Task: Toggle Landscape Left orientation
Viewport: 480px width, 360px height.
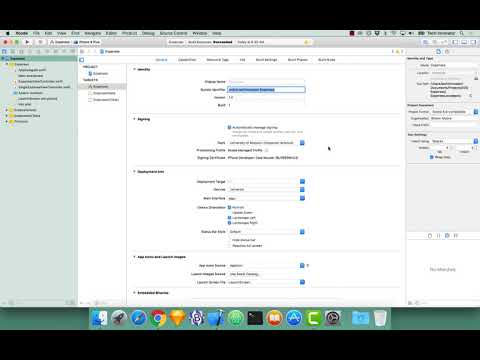Action: [229, 218]
